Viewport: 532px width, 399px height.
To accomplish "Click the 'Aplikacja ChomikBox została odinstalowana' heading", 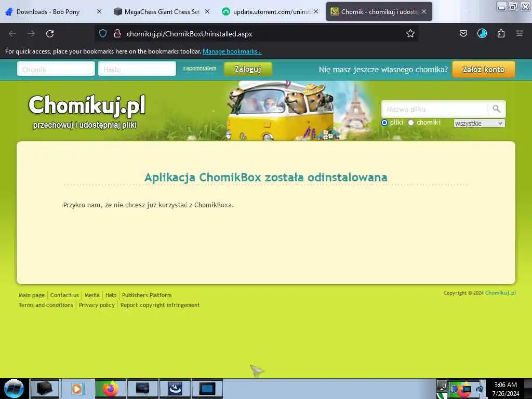I will tap(266, 177).
